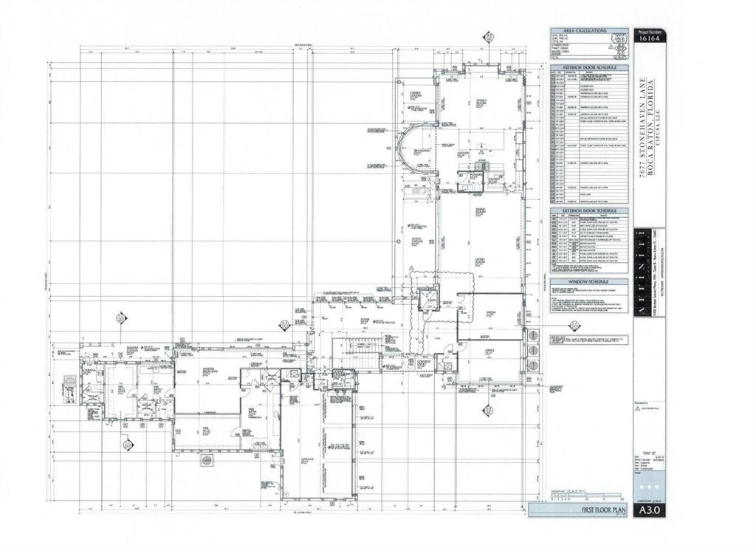This screenshot has height=545, width=756.
Task: Click the revision triangle in the Revisions block
Action: [639, 407]
